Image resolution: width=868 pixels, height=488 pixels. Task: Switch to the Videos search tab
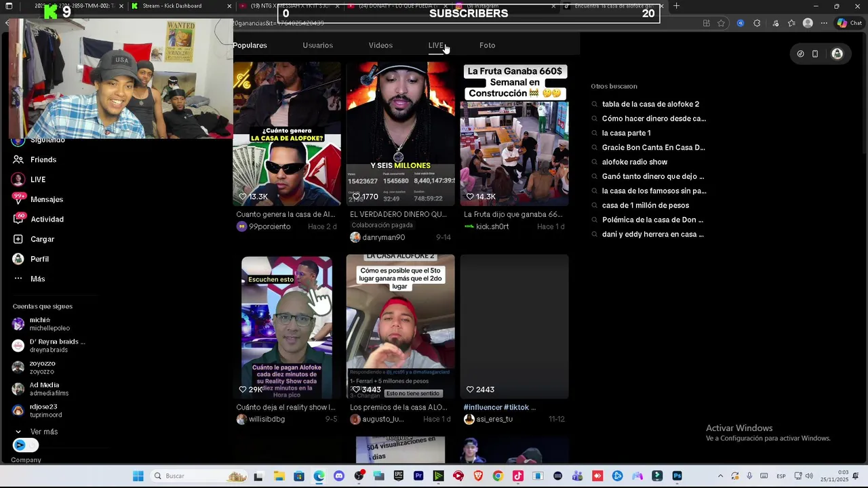point(380,45)
